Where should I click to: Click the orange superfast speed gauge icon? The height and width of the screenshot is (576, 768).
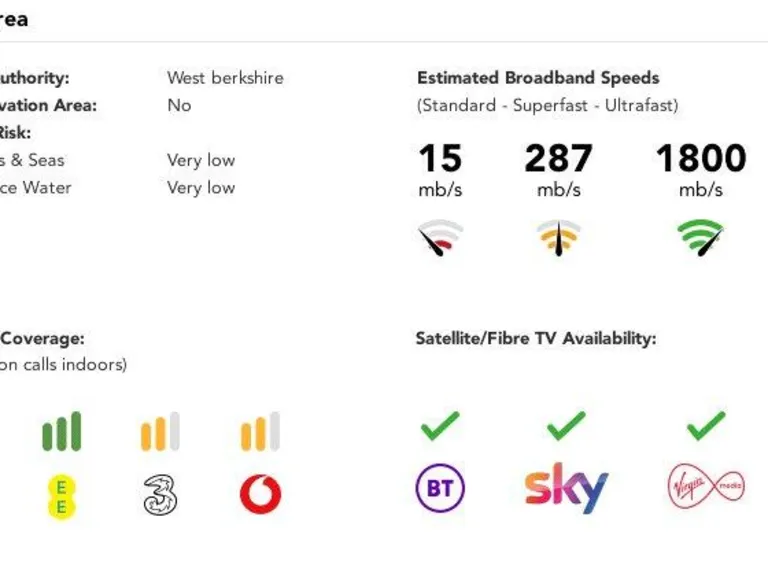559,238
